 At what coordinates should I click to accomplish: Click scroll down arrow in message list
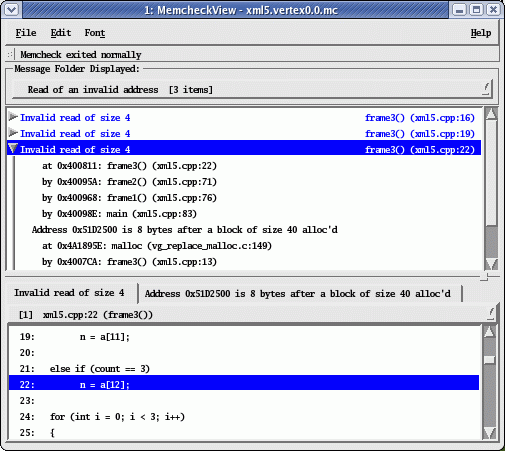[491, 264]
